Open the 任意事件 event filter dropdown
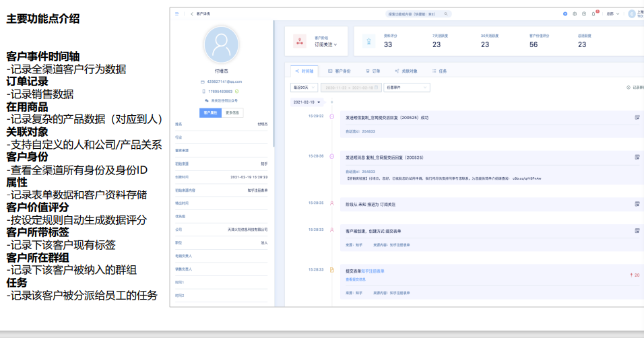 pyautogui.click(x=406, y=88)
